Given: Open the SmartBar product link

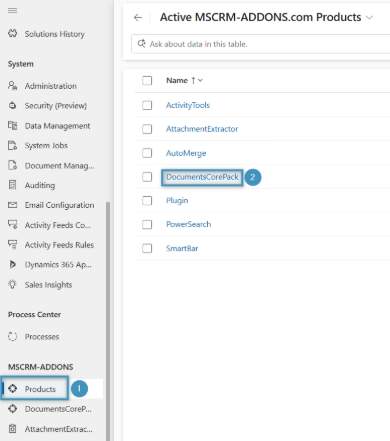Looking at the screenshot, I should pyautogui.click(x=182, y=248).
